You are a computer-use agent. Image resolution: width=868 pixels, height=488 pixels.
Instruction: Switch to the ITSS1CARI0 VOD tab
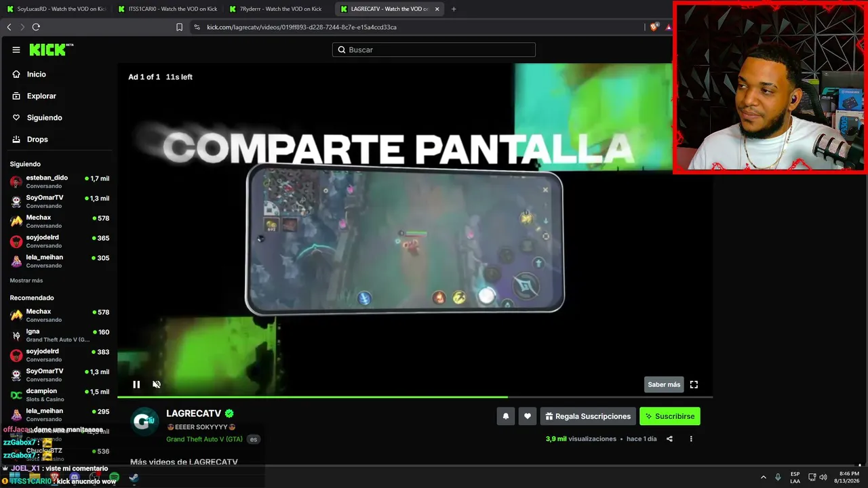167,9
